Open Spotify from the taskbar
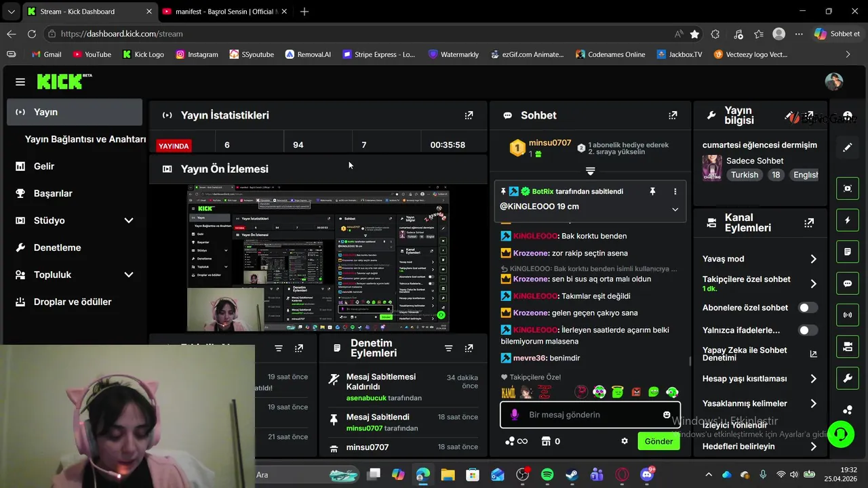 coord(547,474)
